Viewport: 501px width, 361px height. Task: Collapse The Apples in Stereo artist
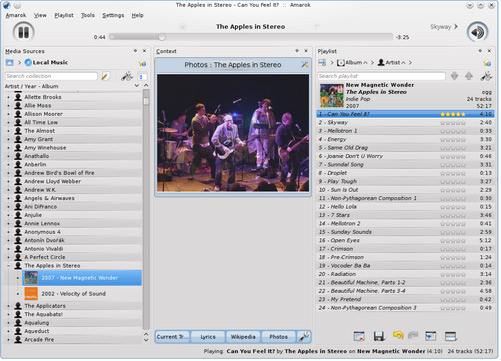click(x=9, y=266)
